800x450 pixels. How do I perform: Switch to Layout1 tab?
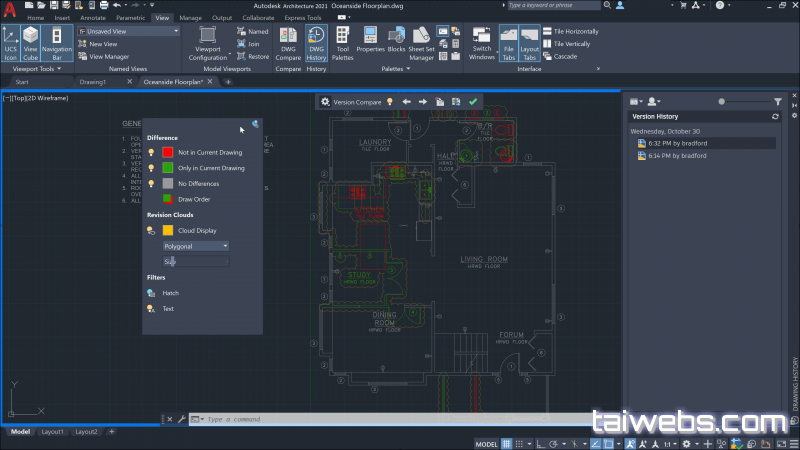point(53,432)
